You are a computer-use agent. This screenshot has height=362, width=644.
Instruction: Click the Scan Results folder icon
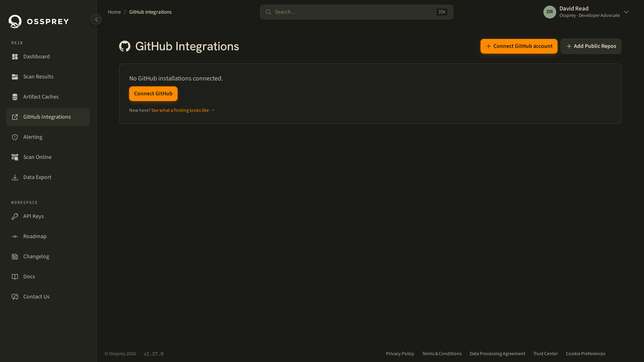[15, 77]
